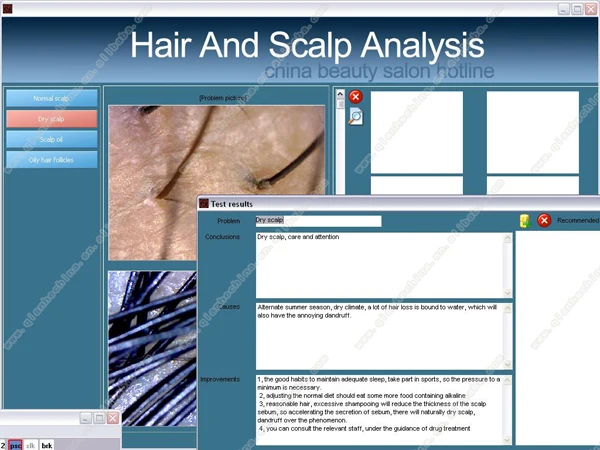Maximize the main Hair And Scalp window
This screenshot has width=600, height=450.
pyautogui.click(x=577, y=9)
